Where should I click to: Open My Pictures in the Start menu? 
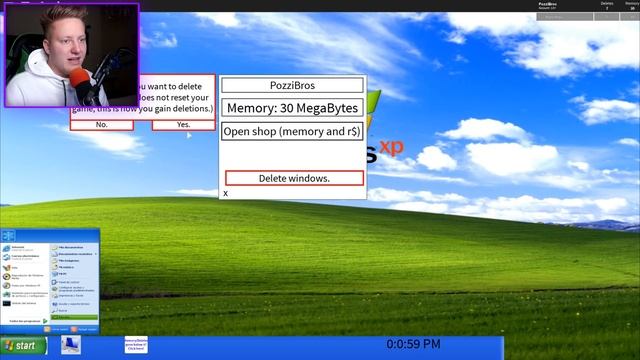(66, 261)
